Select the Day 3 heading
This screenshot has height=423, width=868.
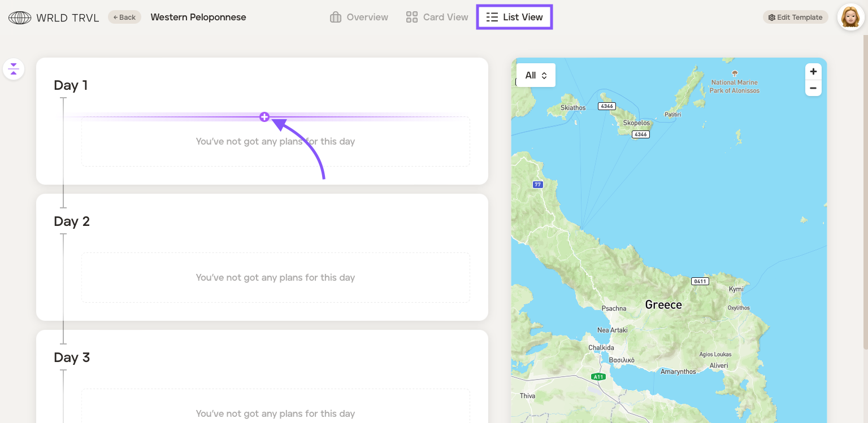72,357
